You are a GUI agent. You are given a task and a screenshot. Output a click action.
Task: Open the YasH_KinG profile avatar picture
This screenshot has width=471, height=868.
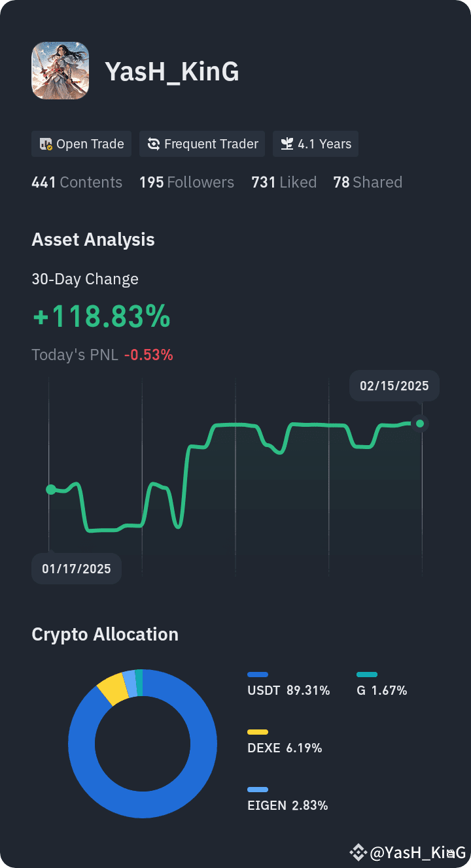coord(60,71)
